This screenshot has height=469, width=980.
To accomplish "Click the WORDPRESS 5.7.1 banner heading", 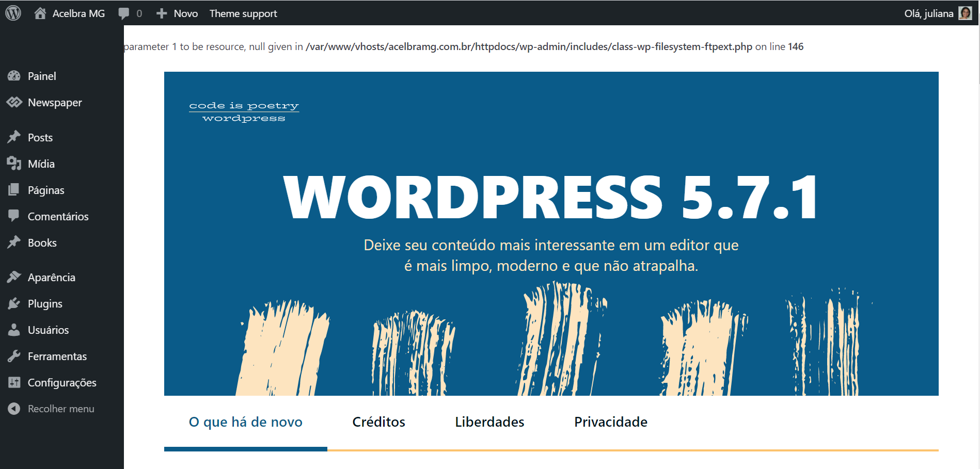I will (550, 198).
